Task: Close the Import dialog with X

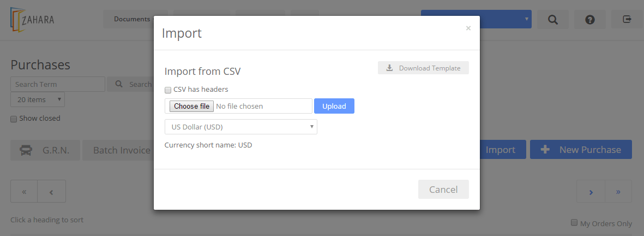Action: [468, 28]
